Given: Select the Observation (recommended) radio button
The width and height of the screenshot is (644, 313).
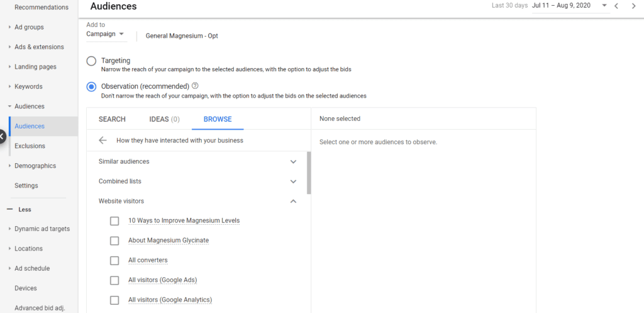Looking at the screenshot, I should [x=91, y=87].
